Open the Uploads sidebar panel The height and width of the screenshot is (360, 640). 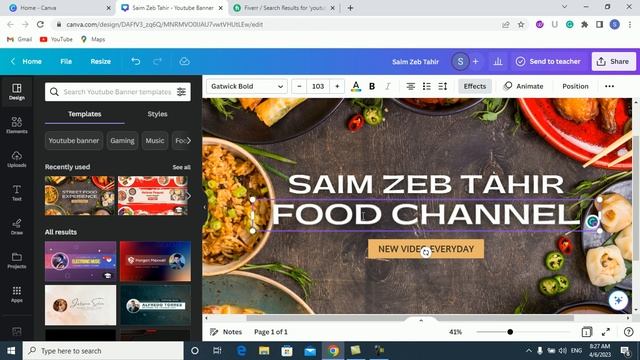(17, 159)
